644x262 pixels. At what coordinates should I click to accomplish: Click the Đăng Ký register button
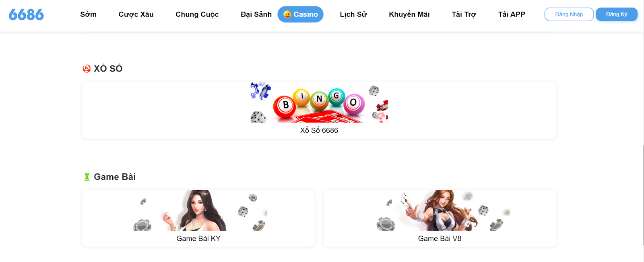(617, 14)
